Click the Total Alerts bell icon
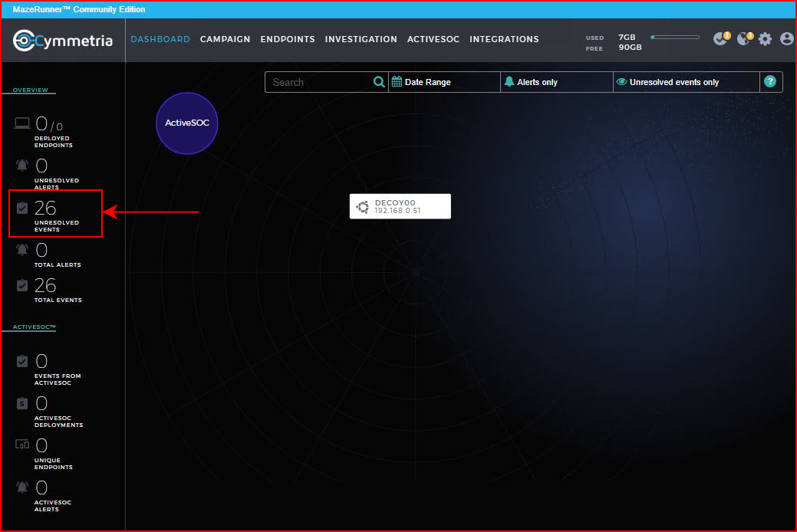This screenshot has width=797, height=532. 21,249
